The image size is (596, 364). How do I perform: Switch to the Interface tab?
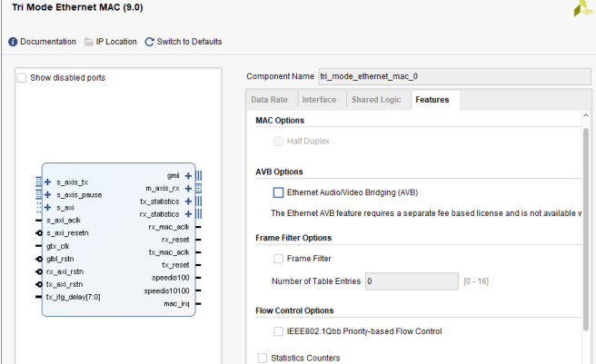click(319, 100)
